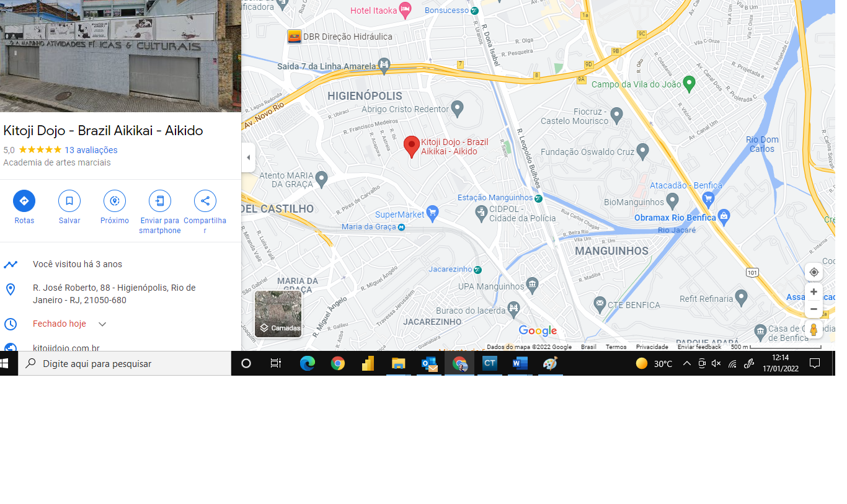
Task: Select BioManguinhos map pin
Action: click(x=673, y=200)
